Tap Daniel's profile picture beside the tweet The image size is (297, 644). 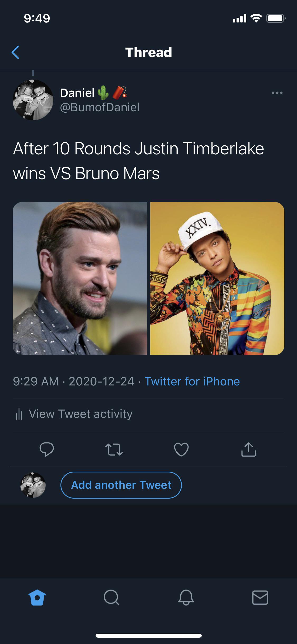pos(33,100)
